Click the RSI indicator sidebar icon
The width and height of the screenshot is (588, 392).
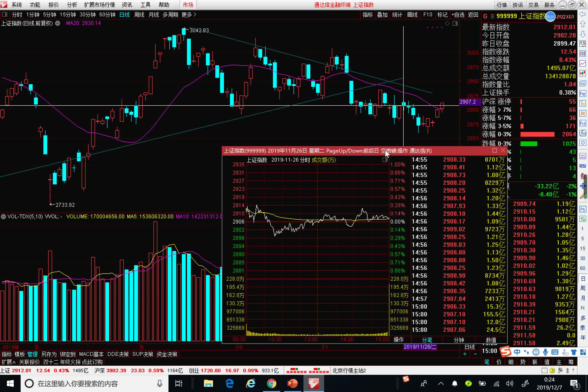coord(583,166)
